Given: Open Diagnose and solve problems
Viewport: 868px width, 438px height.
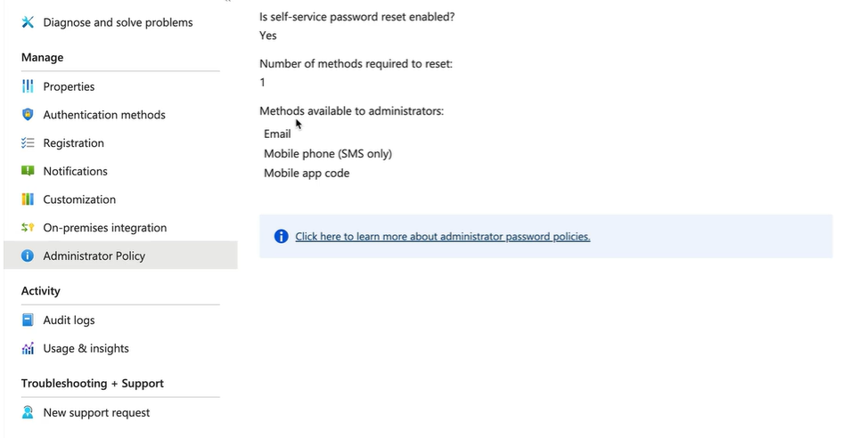Looking at the screenshot, I should pyautogui.click(x=118, y=22).
